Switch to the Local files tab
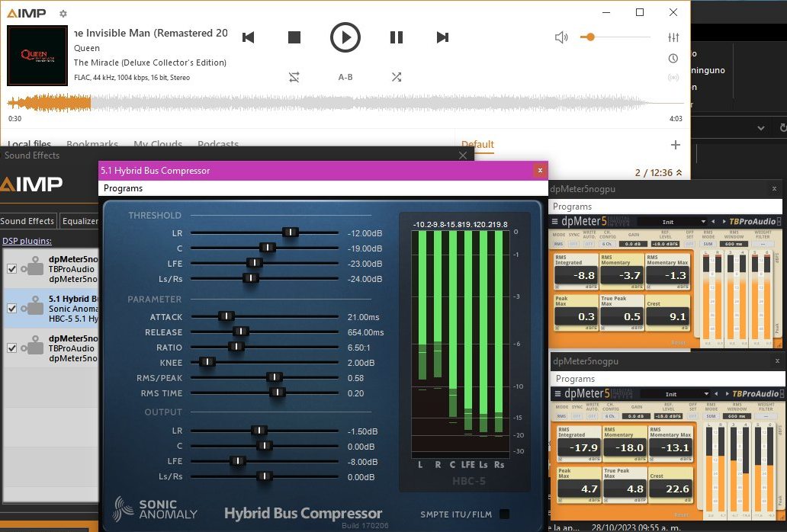 (30, 144)
